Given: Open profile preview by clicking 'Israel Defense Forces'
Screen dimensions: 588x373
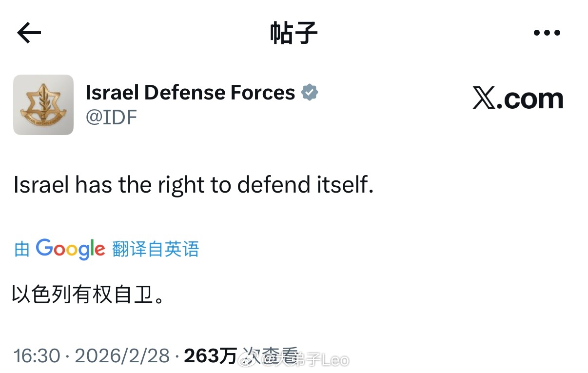Looking at the screenshot, I should coord(190,92).
